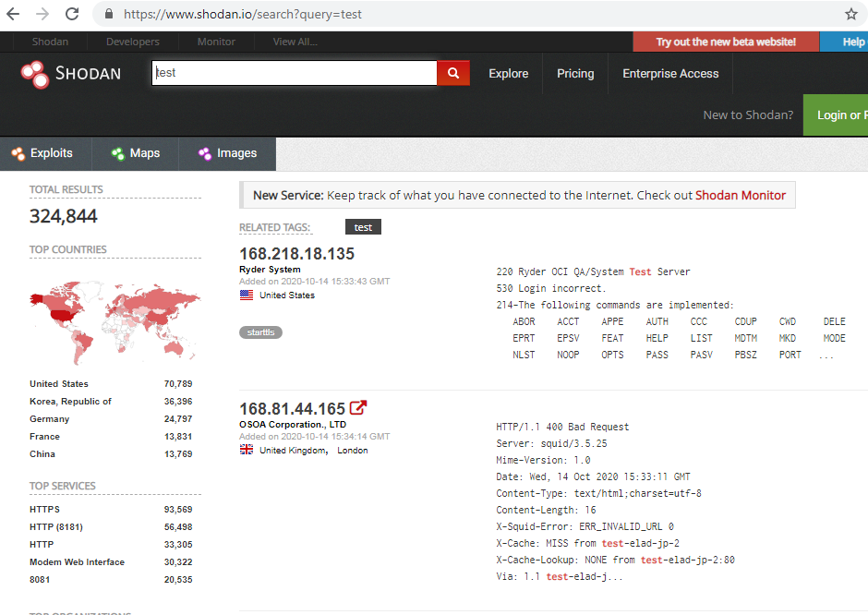Screen dimensions: 868x615
Task: Click the starttls tag badge
Action: point(260,332)
